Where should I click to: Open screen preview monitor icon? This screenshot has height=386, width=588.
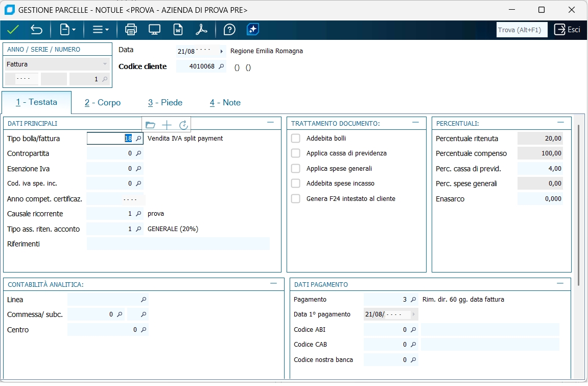(x=155, y=30)
